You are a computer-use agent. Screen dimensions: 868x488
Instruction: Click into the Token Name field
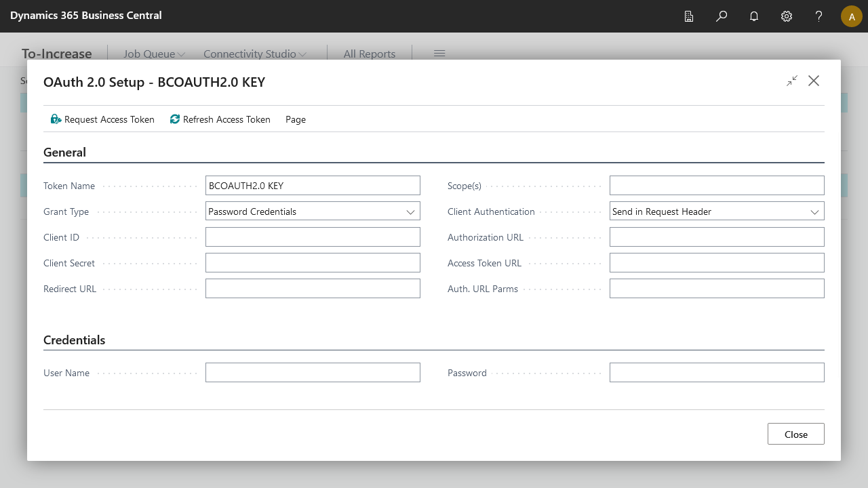(313, 186)
